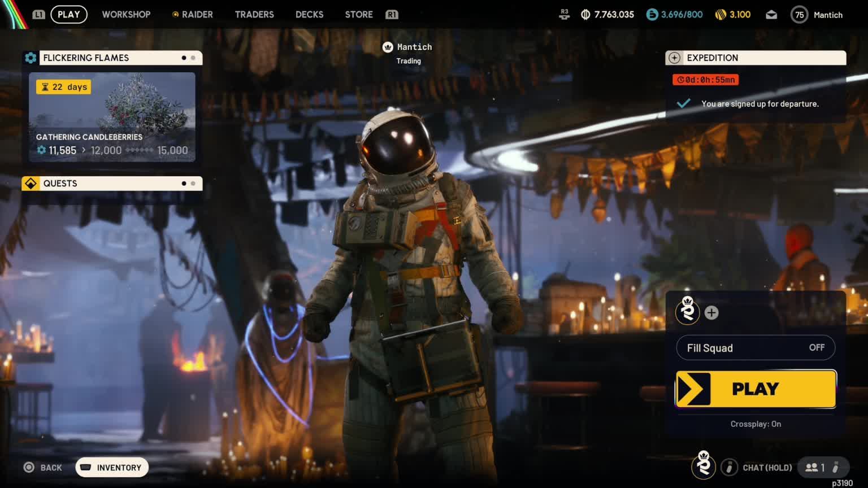Click the L1 bumper icon in the top bar

(x=38, y=15)
